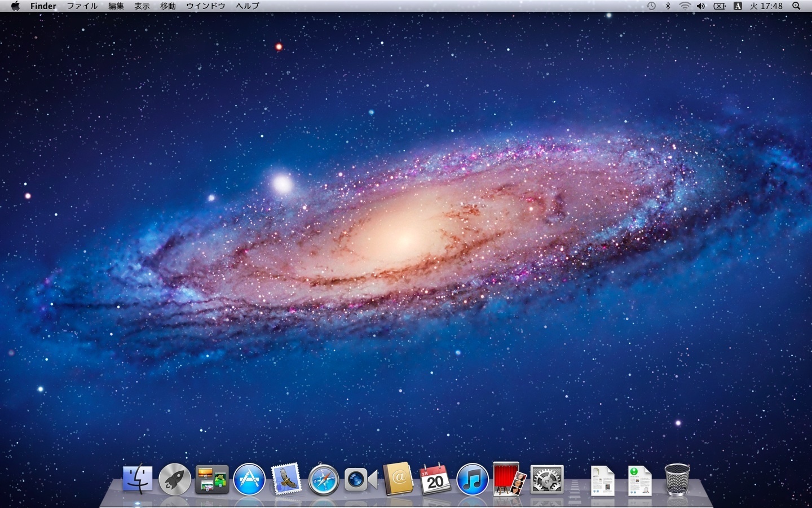Click the Spotlight search magnifier
The height and width of the screenshot is (508, 812).
[x=796, y=6]
